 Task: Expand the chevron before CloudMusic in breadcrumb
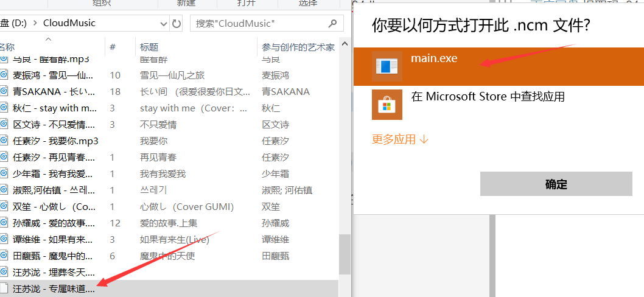35,23
